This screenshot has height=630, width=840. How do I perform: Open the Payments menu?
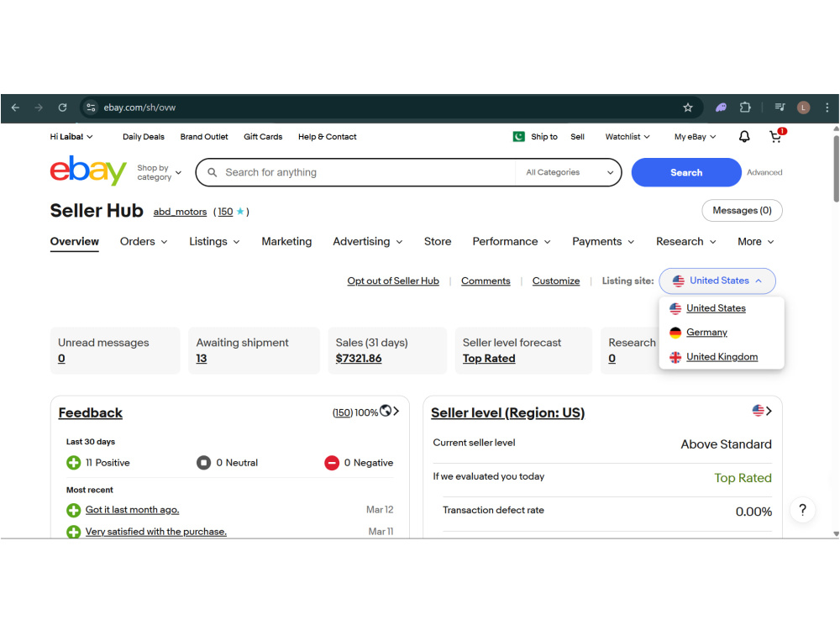pos(602,242)
